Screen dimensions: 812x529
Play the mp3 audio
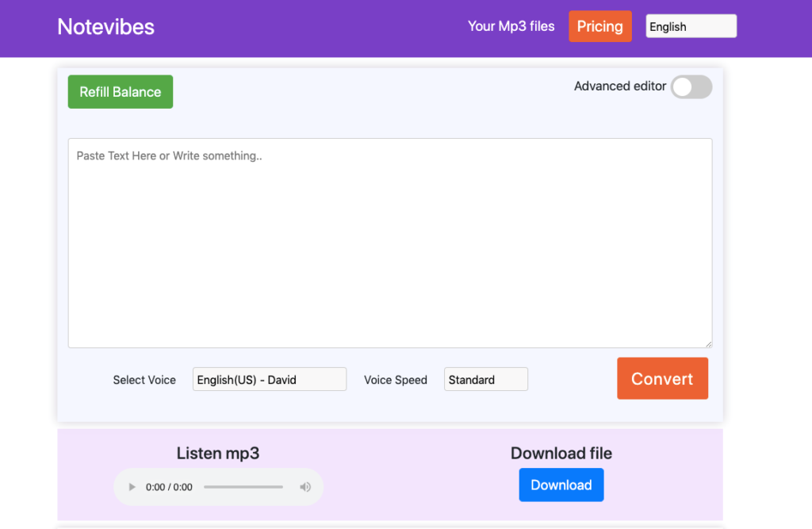132,487
